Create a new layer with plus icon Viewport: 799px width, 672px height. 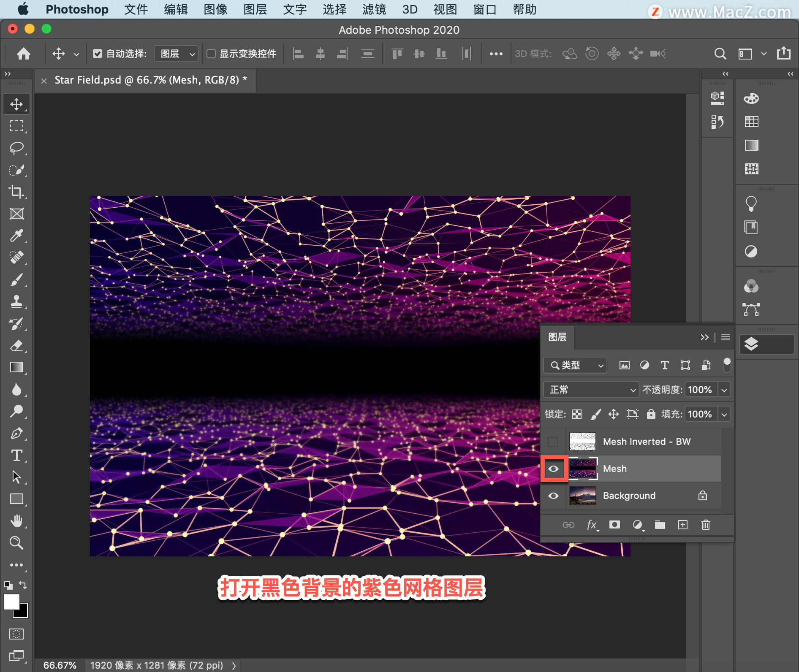pos(682,525)
